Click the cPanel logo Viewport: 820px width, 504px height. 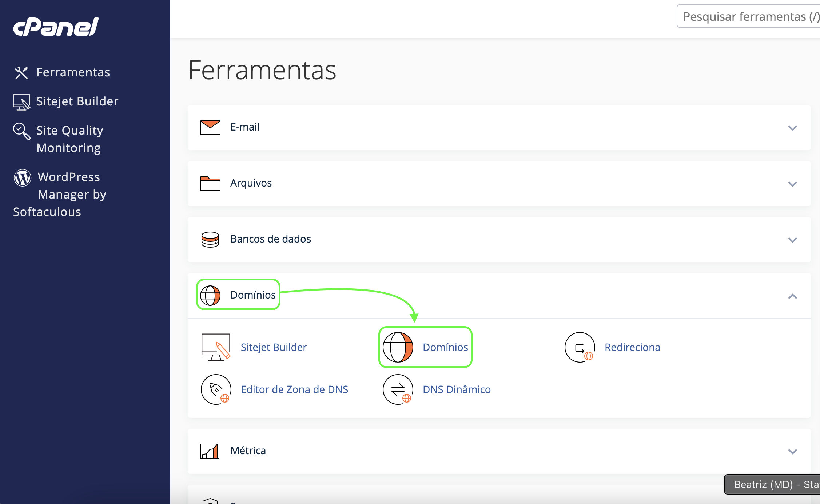click(56, 27)
